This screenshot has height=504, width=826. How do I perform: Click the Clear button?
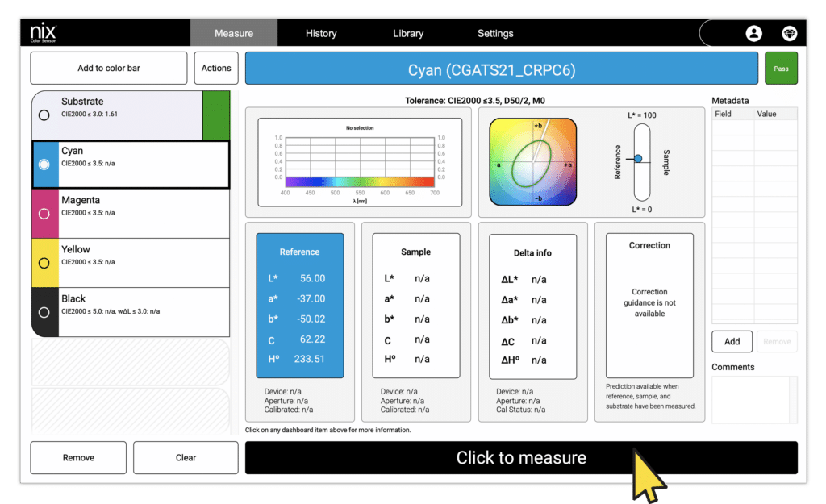(x=186, y=457)
